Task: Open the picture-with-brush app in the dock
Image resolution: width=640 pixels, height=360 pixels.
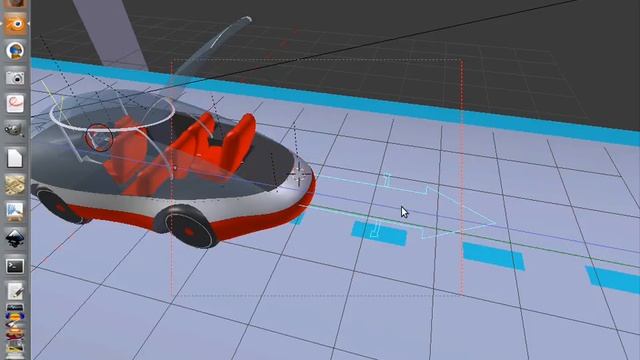Action: 15,212
